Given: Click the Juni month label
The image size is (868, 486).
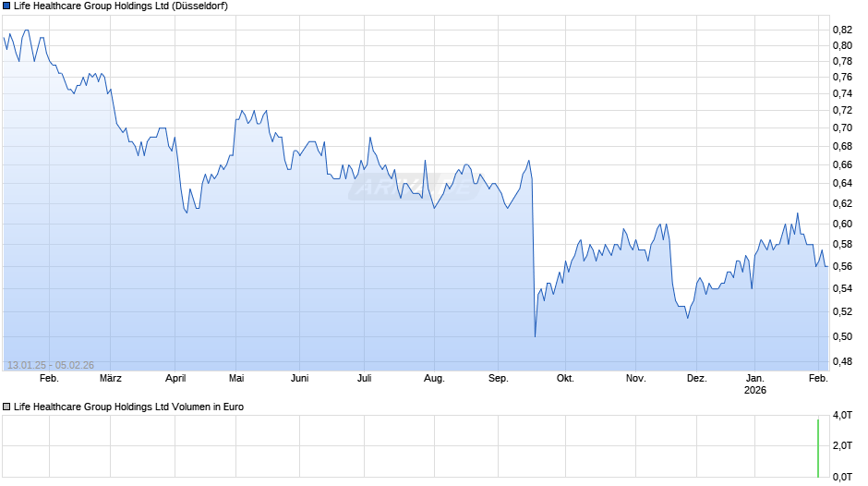Looking at the screenshot, I should pyautogui.click(x=299, y=378).
